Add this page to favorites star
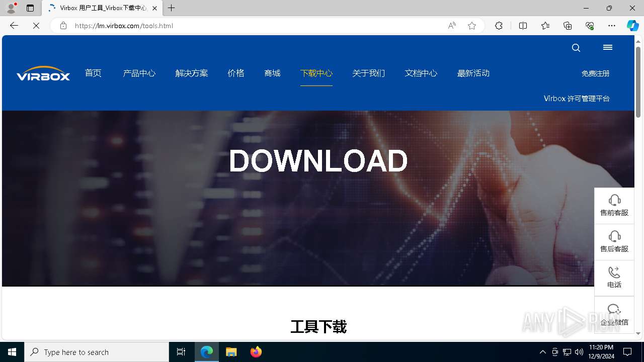Image resolution: width=644 pixels, height=362 pixels. pyautogui.click(x=472, y=26)
